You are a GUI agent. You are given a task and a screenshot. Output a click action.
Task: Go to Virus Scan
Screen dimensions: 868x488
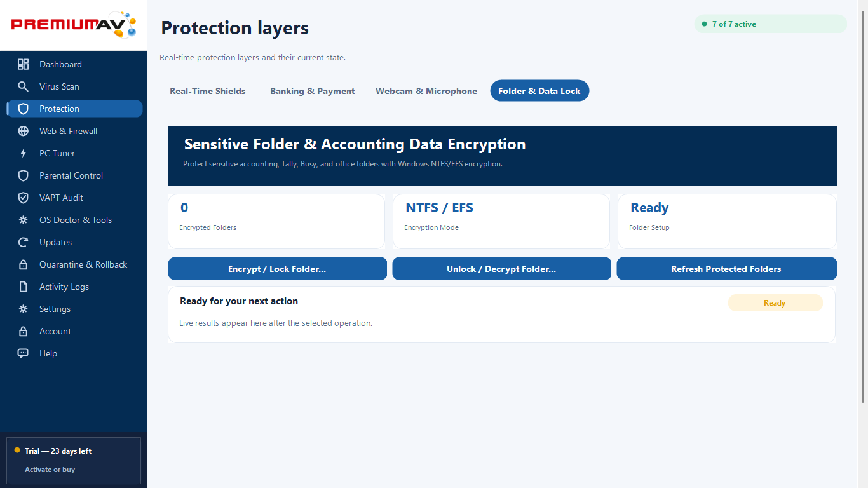[74, 86]
